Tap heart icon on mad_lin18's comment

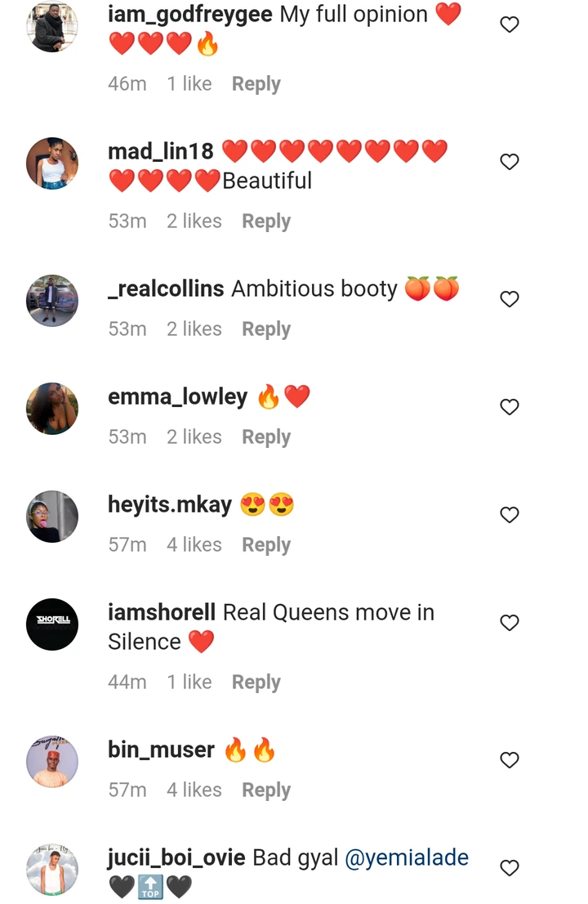(x=509, y=162)
